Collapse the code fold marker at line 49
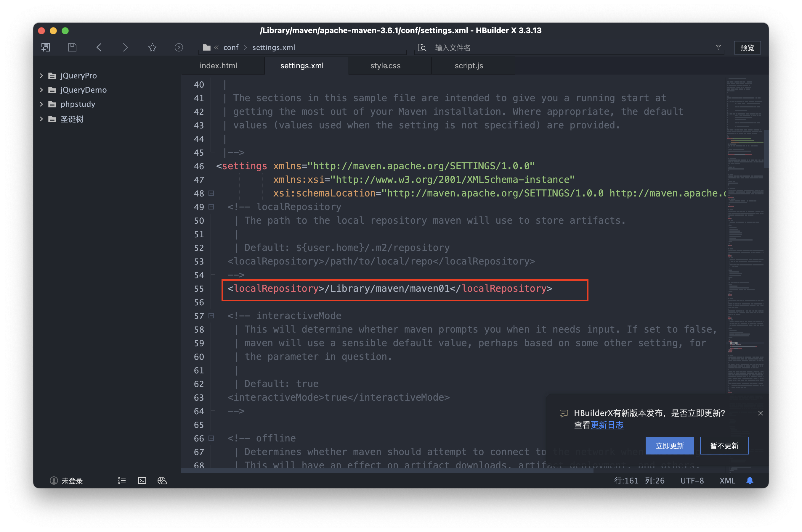The width and height of the screenshot is (802, 532). (x=211, y=207)
